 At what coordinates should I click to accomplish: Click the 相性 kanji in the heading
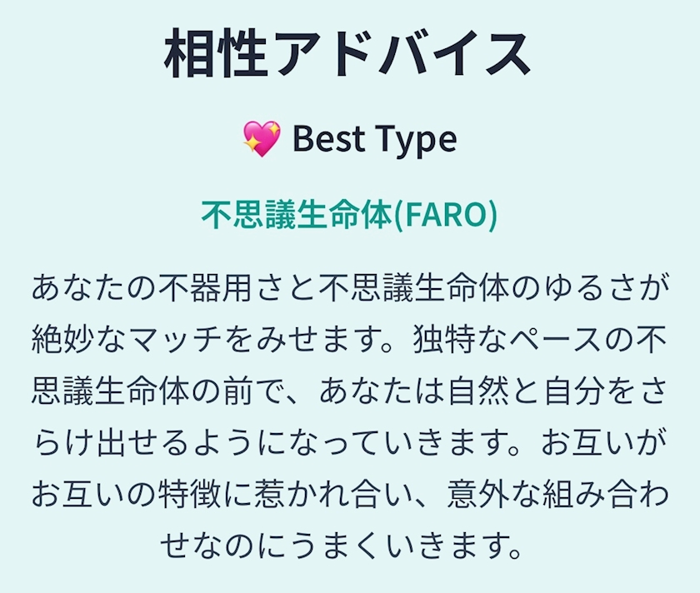215,57
